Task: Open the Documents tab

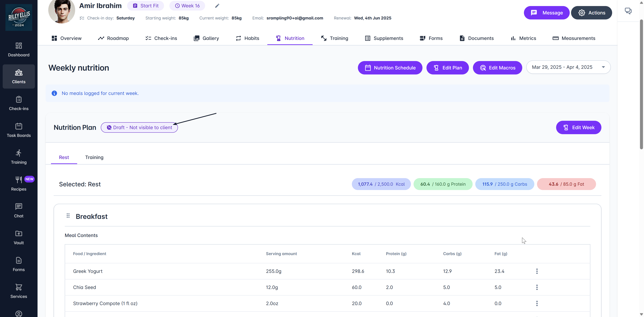Action: coord(476,38)
